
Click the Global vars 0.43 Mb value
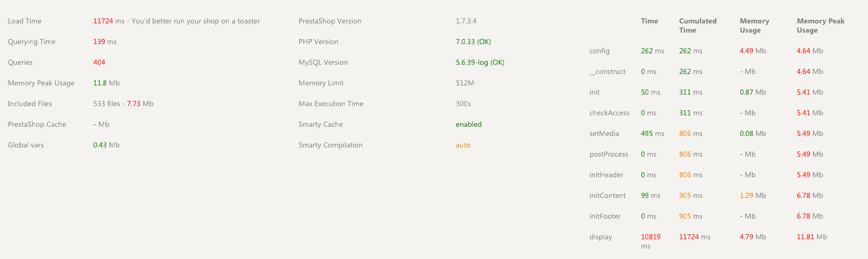pyautogui.click(x=106, y=145)
